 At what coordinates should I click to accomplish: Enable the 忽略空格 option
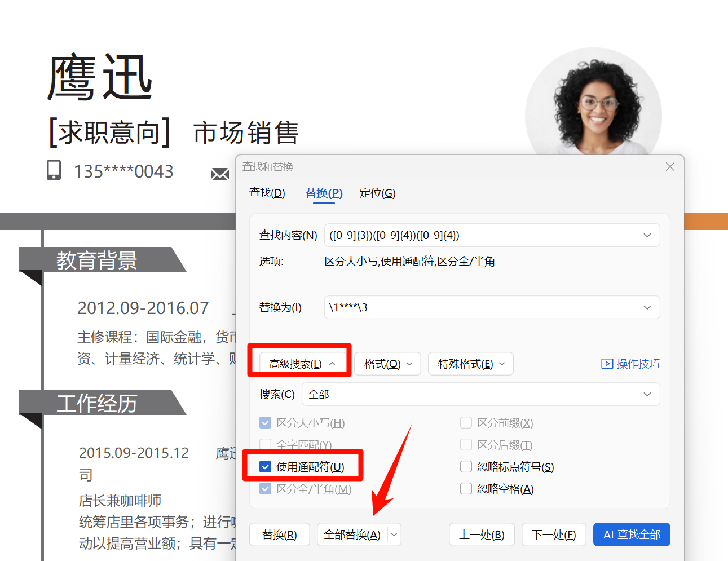point(466,489)
